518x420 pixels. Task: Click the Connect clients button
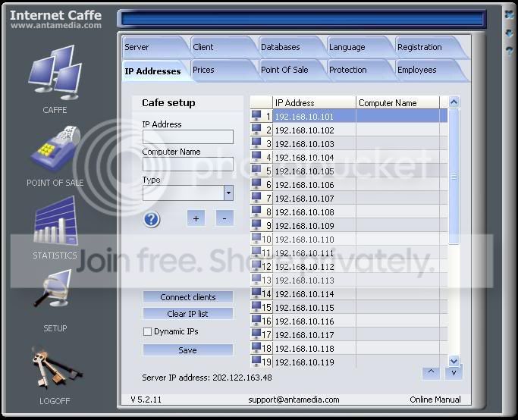coord(188,297)
